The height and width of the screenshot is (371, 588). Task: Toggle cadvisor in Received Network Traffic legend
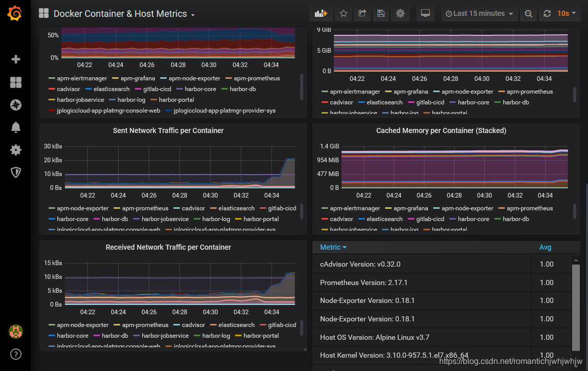click(193, 325)
